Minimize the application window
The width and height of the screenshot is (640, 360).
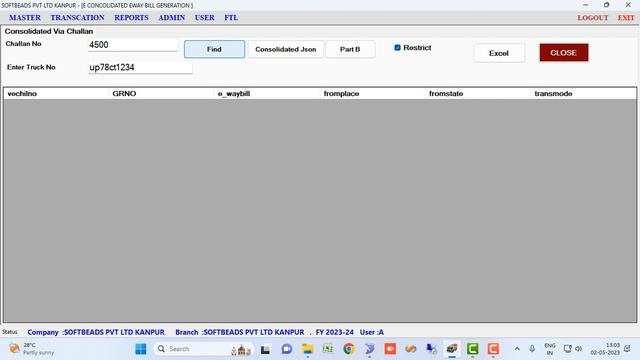[586, 5]
